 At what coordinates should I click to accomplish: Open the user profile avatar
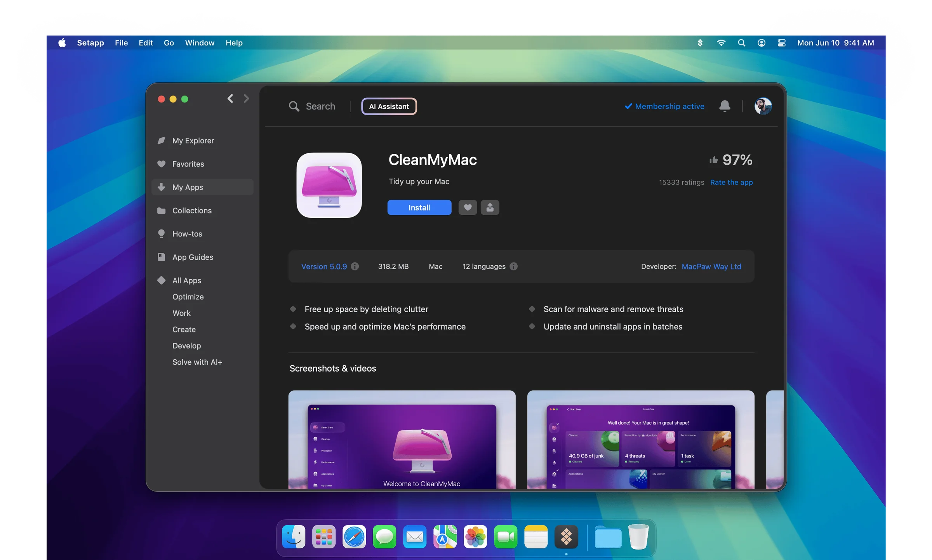(763, 106)
